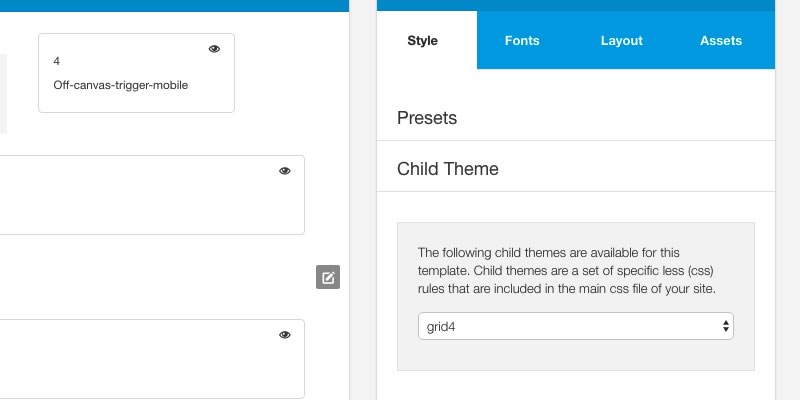Click the gray edit pencil icon

(x=328, y=277)
